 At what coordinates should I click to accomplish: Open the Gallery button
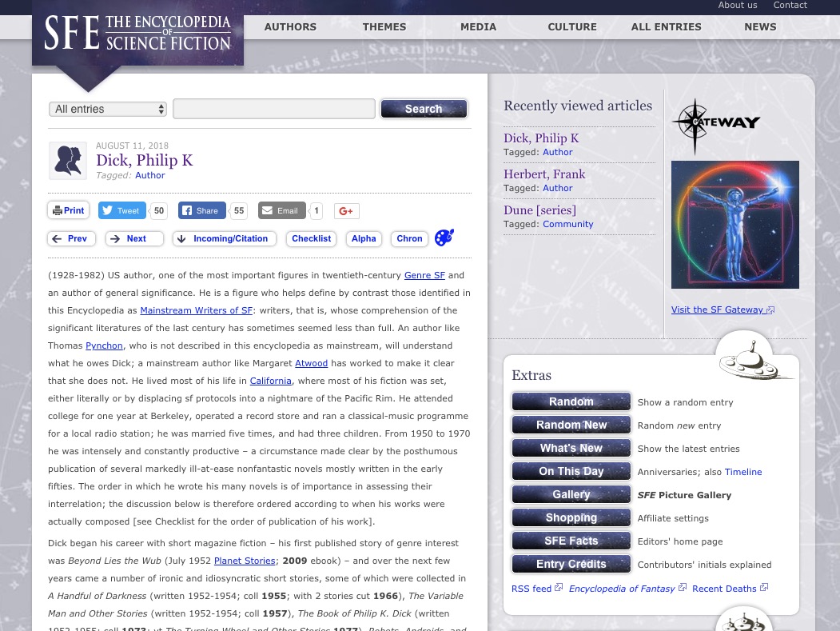[x=571, y=494]
